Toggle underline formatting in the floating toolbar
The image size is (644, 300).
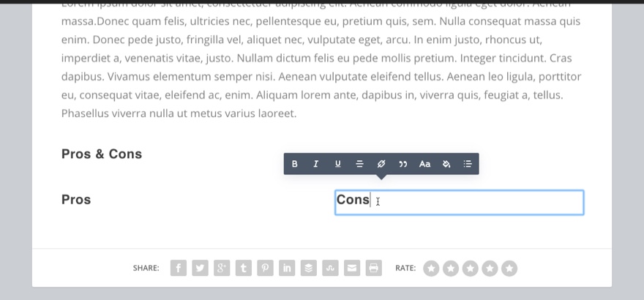[x=338, y=164]
